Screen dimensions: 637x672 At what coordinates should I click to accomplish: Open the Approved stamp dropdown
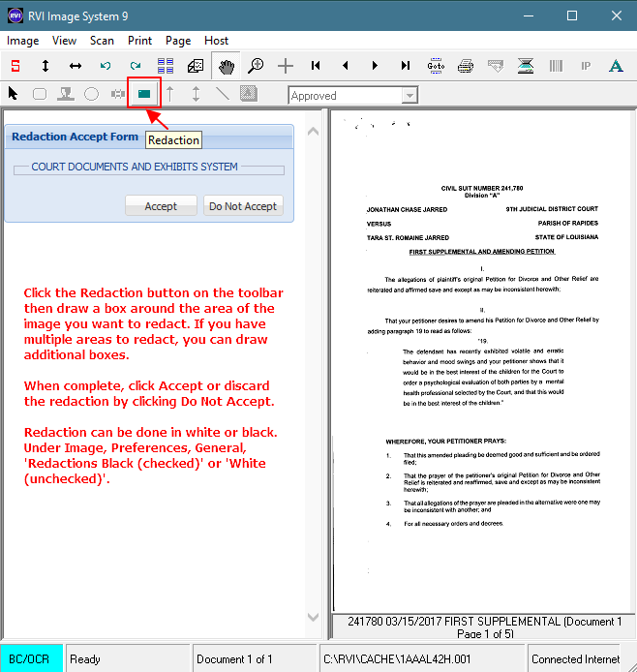(x=409, y=95)
